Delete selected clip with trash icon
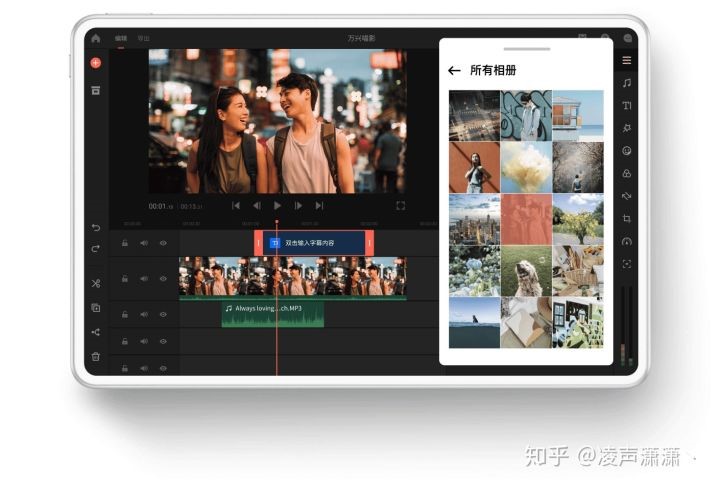Image resolution: width=720 pixels, height=486 pixels. pos(96,356)
